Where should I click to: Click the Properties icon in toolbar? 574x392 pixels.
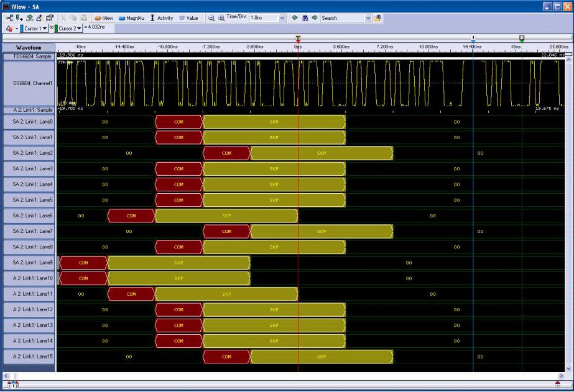coord(50,18)
